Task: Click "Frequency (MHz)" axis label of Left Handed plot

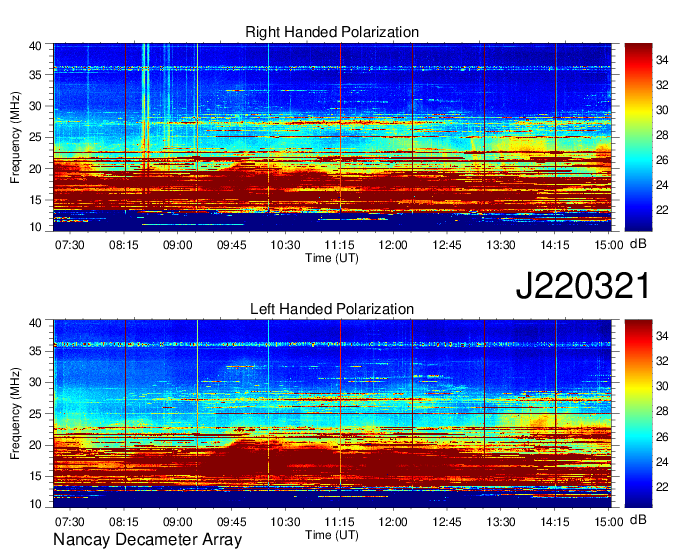Action: coord(15,413)
